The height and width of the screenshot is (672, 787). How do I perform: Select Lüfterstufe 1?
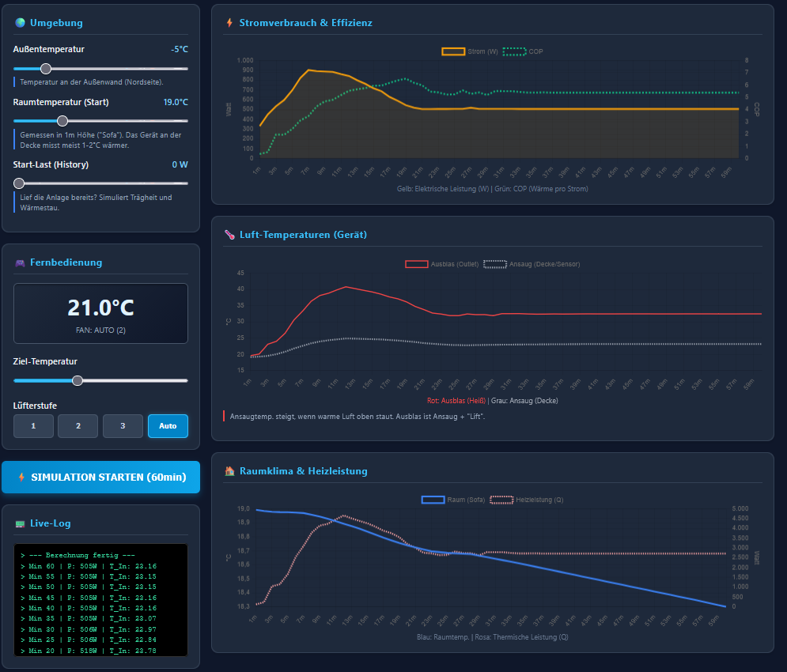tap(33, 426)
